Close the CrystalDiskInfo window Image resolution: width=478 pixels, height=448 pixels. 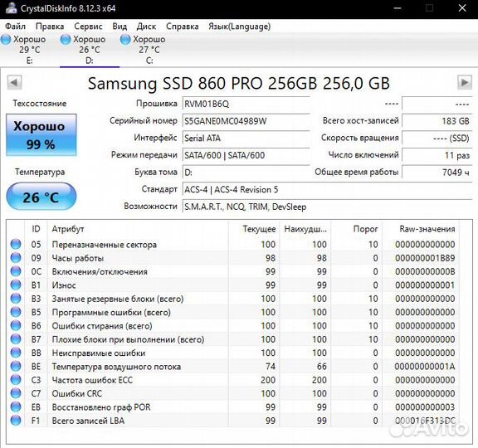click(462, 8)
